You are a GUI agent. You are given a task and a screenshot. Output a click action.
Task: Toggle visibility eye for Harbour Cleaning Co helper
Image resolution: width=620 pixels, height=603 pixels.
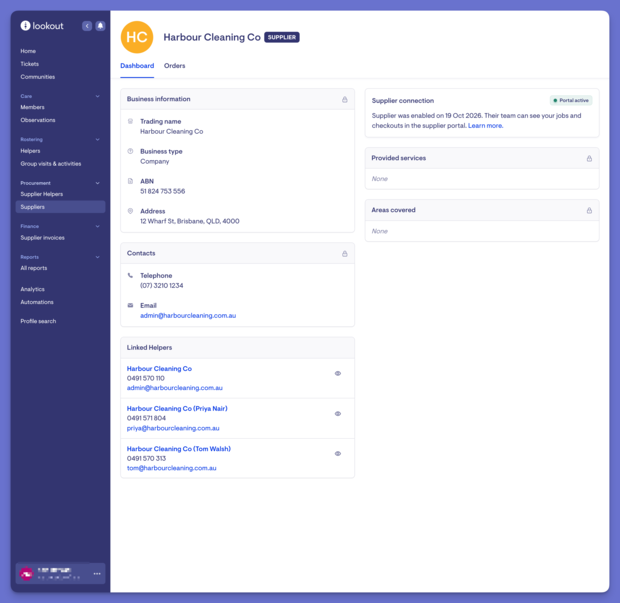pos(338,373)
